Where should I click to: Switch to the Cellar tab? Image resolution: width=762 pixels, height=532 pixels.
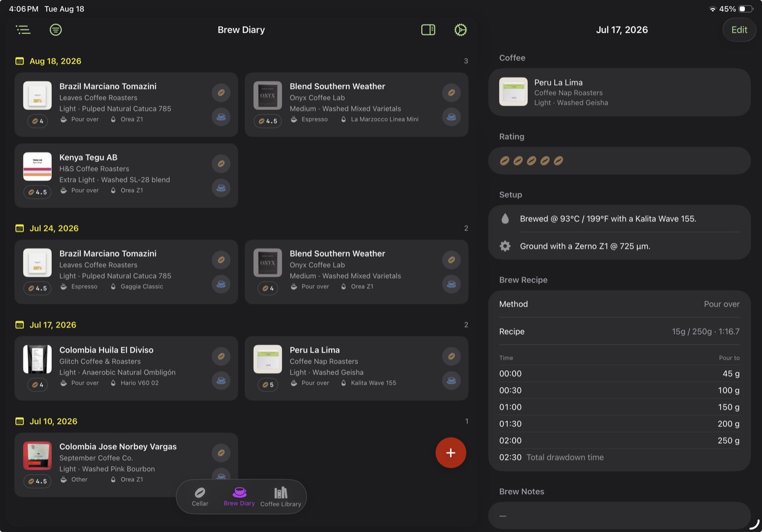click(x=200, y=496)
